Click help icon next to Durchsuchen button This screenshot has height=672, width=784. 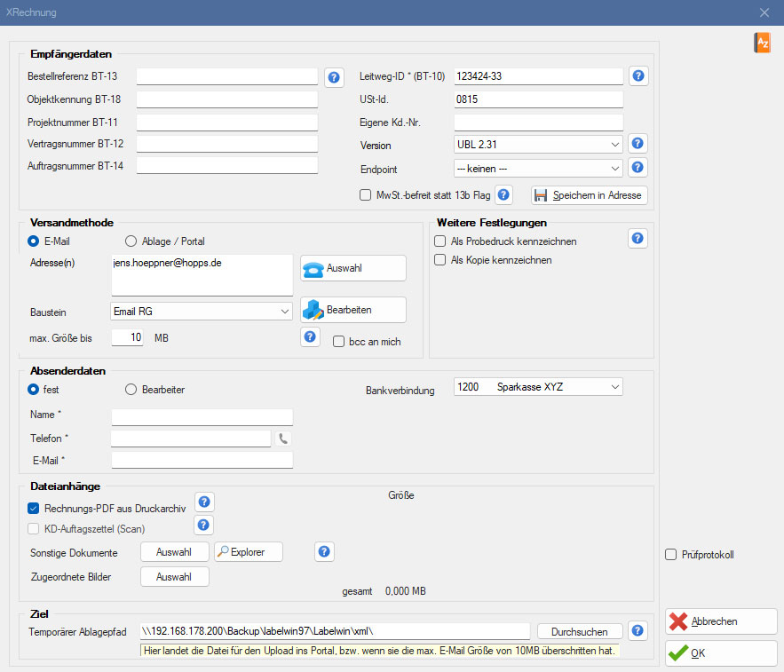[638, 631]
